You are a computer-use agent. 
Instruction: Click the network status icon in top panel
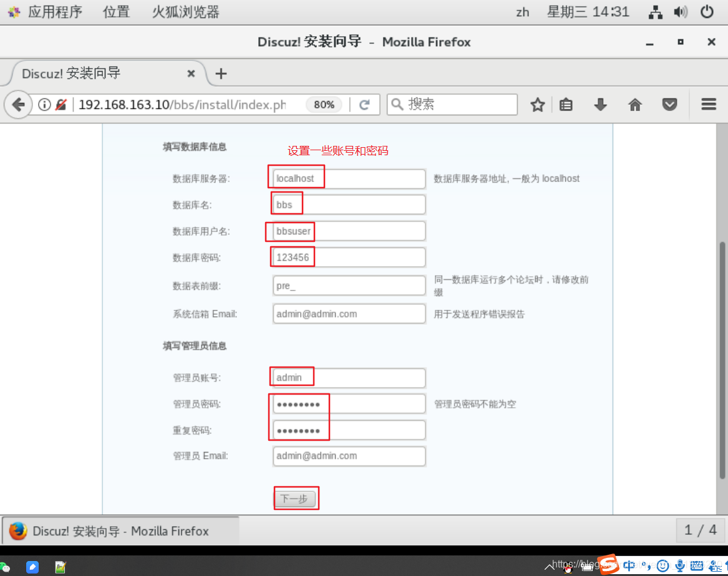pos(655,12)
